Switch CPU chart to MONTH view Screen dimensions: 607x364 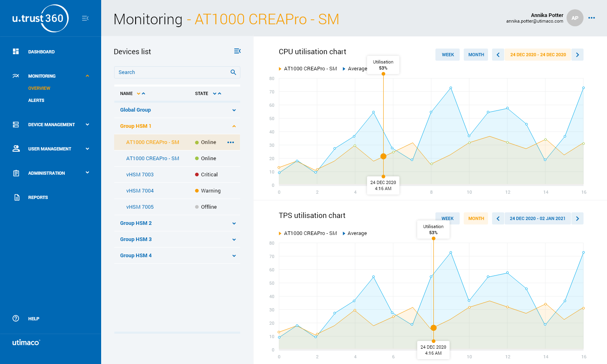pos(476,55)
